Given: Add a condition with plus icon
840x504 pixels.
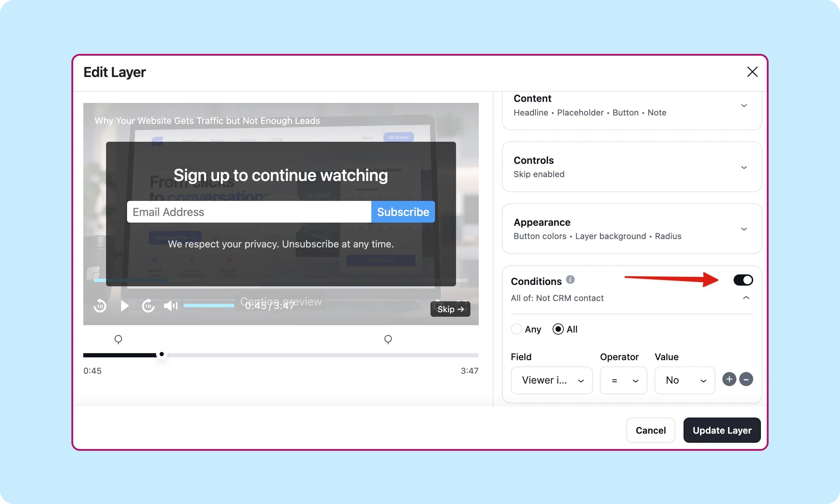Looking at the screenshot, I should point(729,379).
